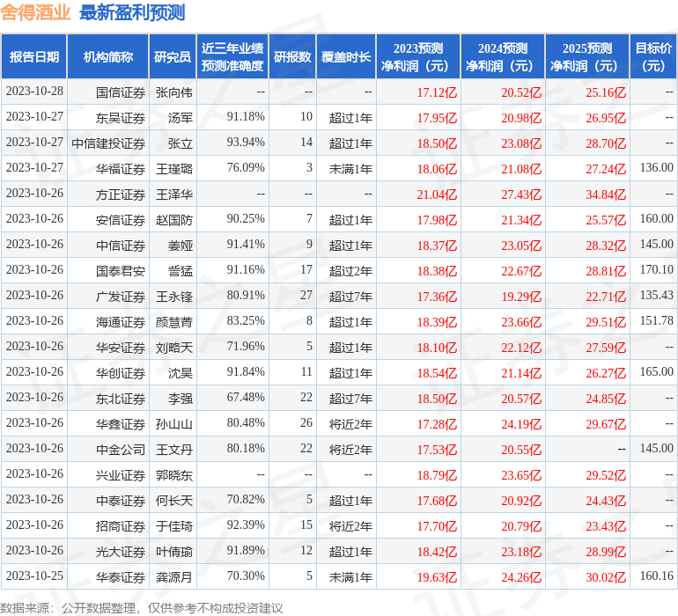Image resolution: width=678 pixels, height=616 pixels.
Task: Click the 研报数 column header
Action: [292, 57]
